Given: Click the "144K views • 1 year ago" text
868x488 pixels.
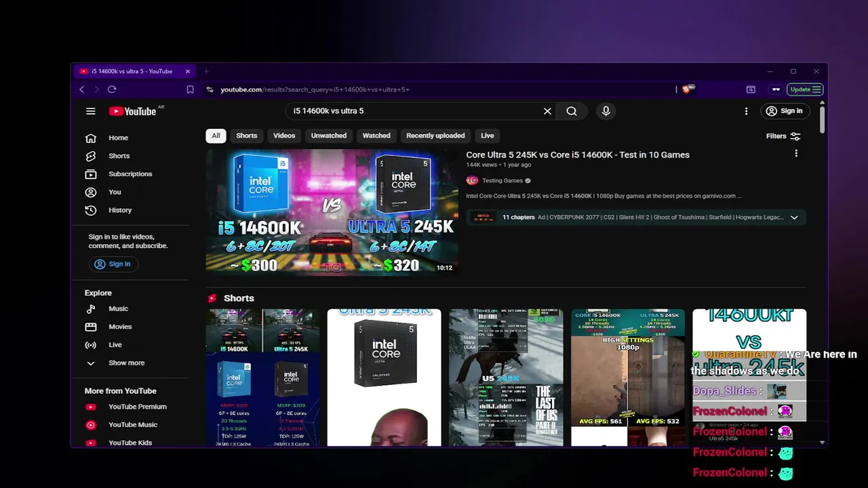Looking at the screenshot, I should tap(498, 165).
